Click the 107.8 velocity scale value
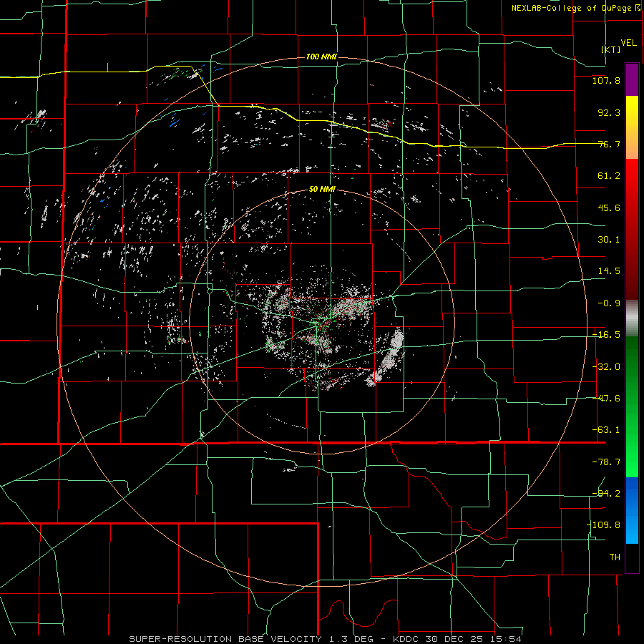644x644 pixels. (x=606, y=80)
